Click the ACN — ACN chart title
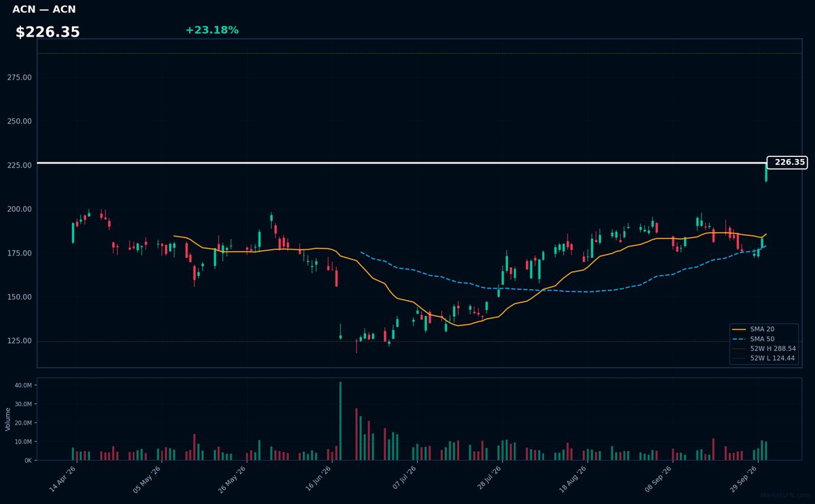This screenshot has height=504, width=815. [44, 10]
